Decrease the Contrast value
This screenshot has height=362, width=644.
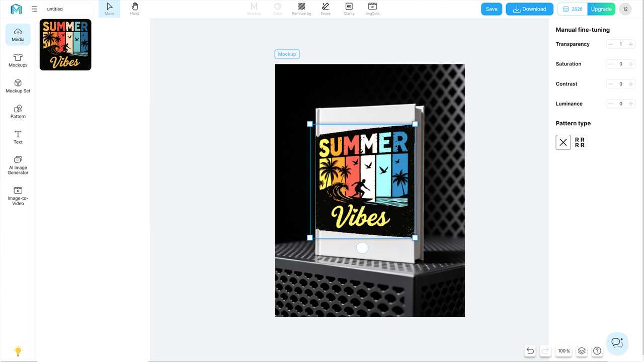pyautogui.click(x=611, y=84)
